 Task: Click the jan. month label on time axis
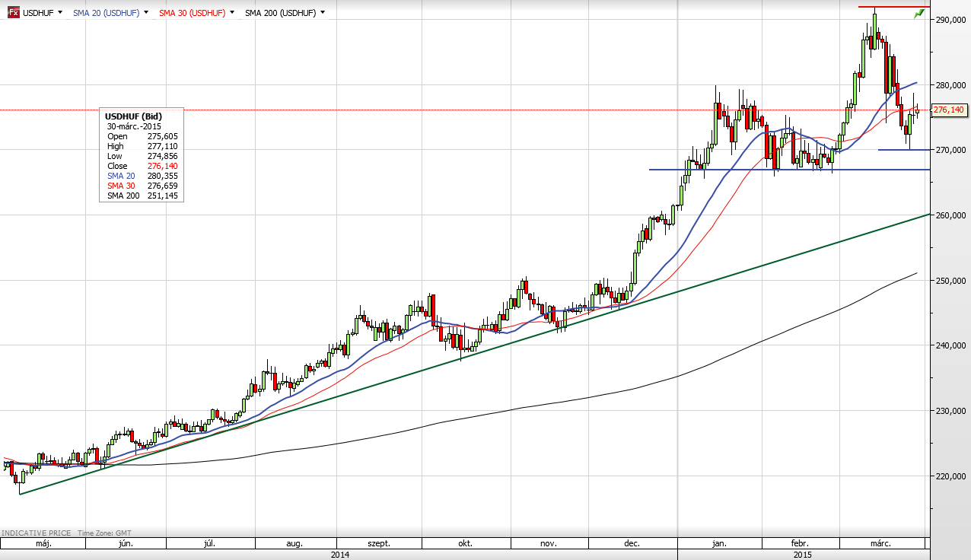click(x=719, y=544)
